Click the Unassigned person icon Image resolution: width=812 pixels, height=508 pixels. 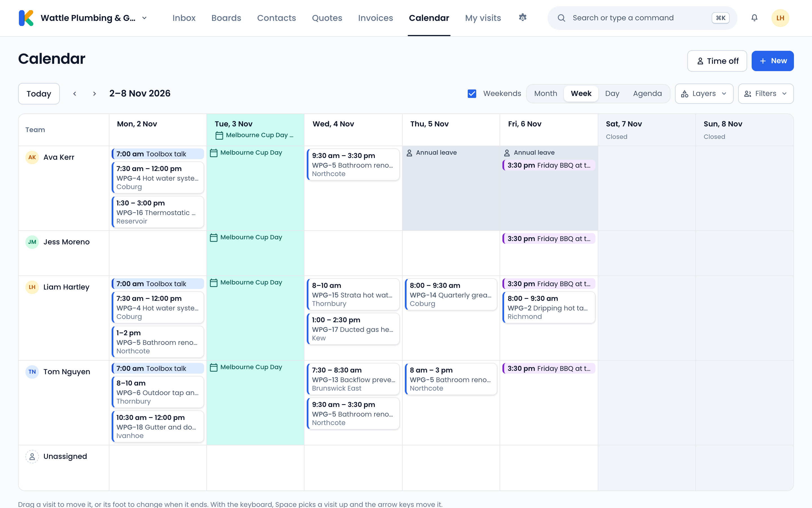point(32,456)
